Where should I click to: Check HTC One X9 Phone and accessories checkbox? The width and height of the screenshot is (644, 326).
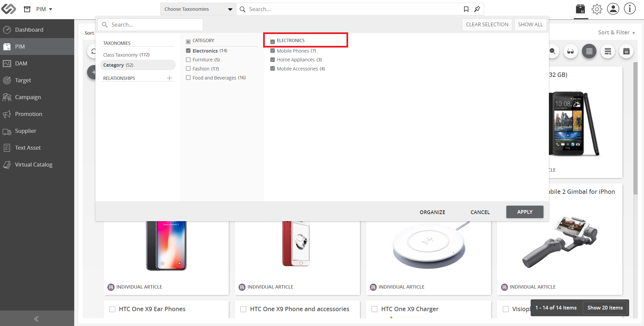(x=243, y=309)
